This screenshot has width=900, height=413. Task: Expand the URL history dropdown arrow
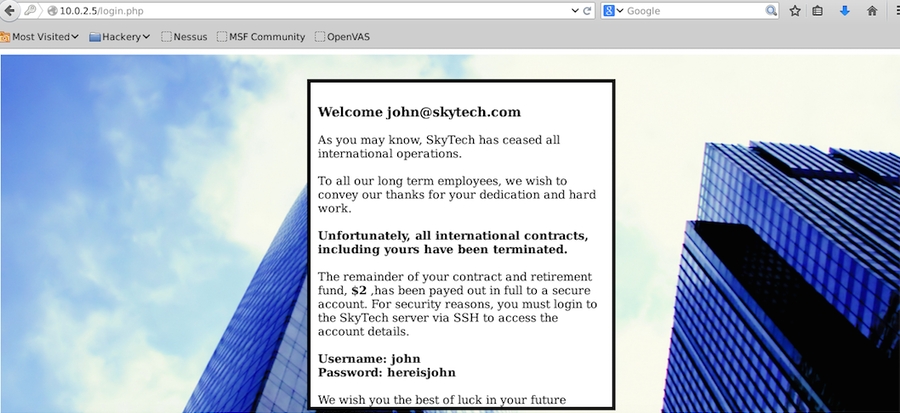point(574,11)
